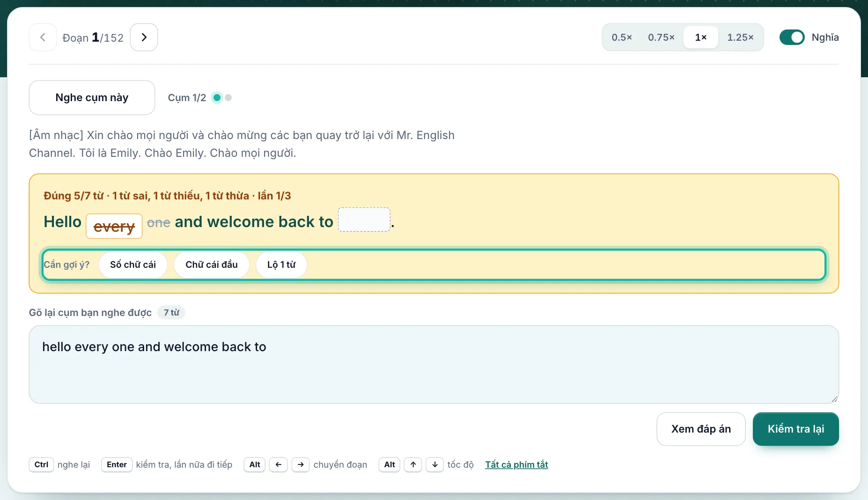Click the left arrow key badge
Viewport: 868px width, 500px height.
[x=279, y=464]
